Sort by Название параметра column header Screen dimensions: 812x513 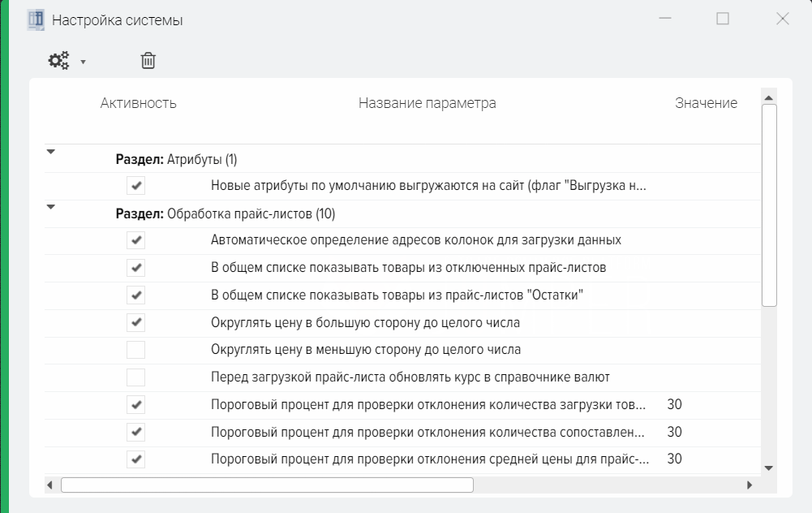pos(427,103)
